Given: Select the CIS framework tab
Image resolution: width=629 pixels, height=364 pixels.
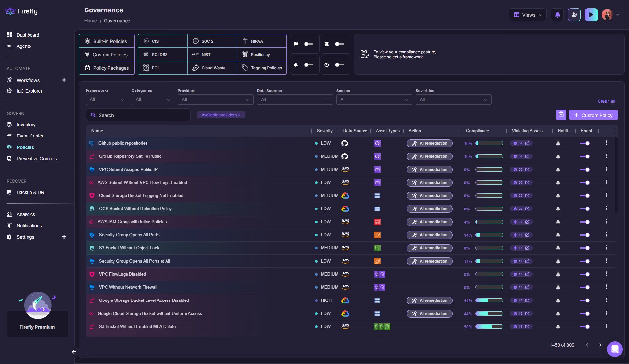Looking at the screenshot, I should 163,41.
